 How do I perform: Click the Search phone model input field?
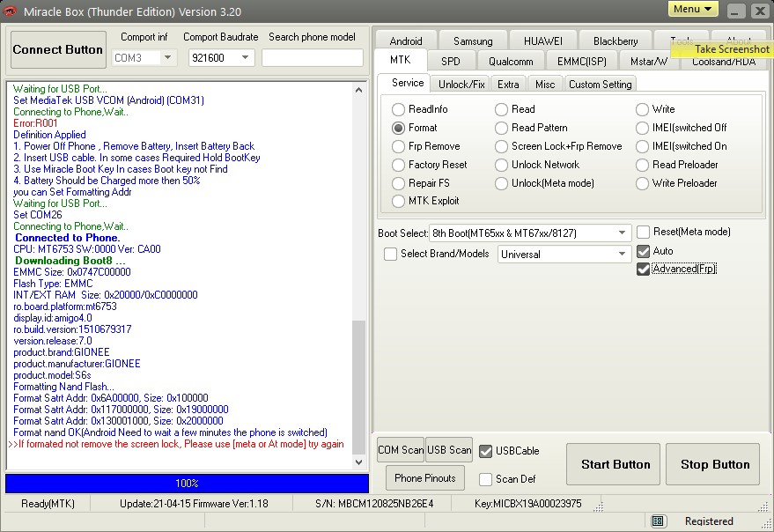click(312, 58)
